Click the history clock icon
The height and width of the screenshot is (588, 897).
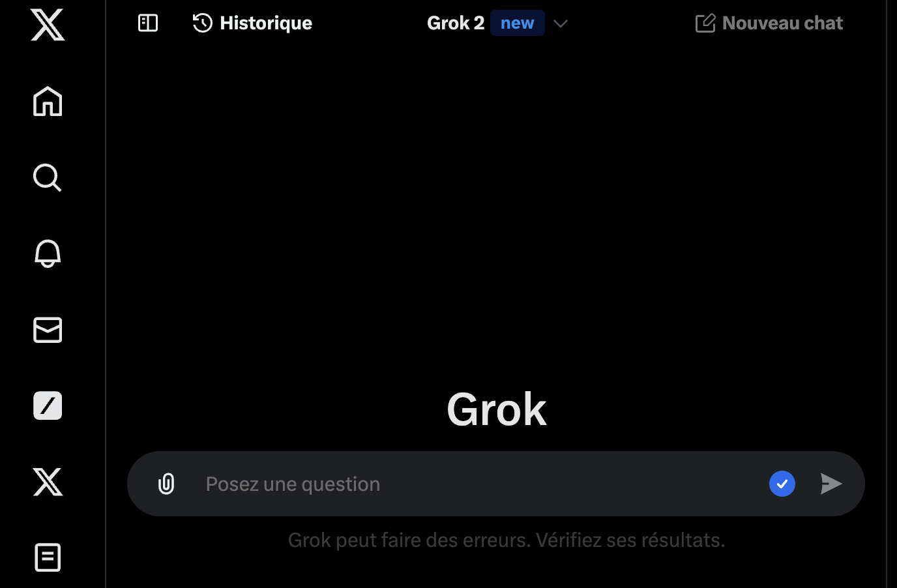[x=203, y=23]
